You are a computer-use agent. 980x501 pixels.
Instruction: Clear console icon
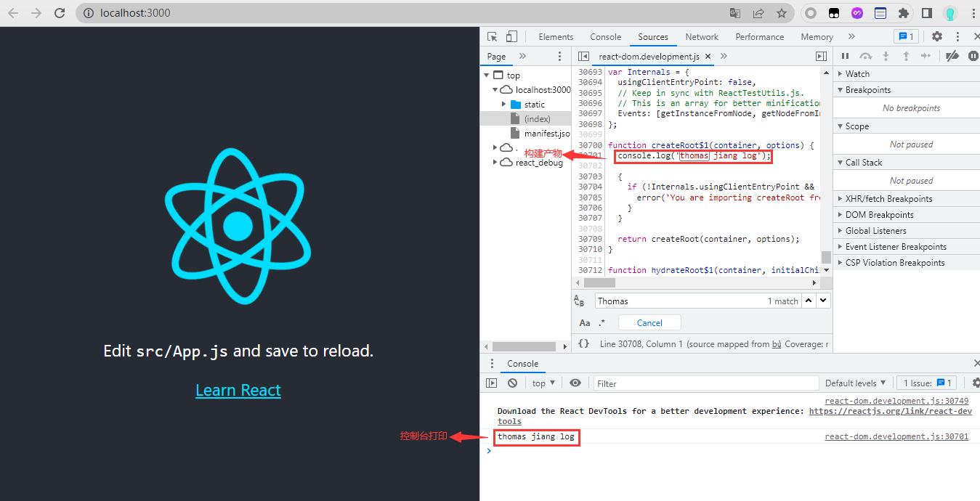click(512, 383)
